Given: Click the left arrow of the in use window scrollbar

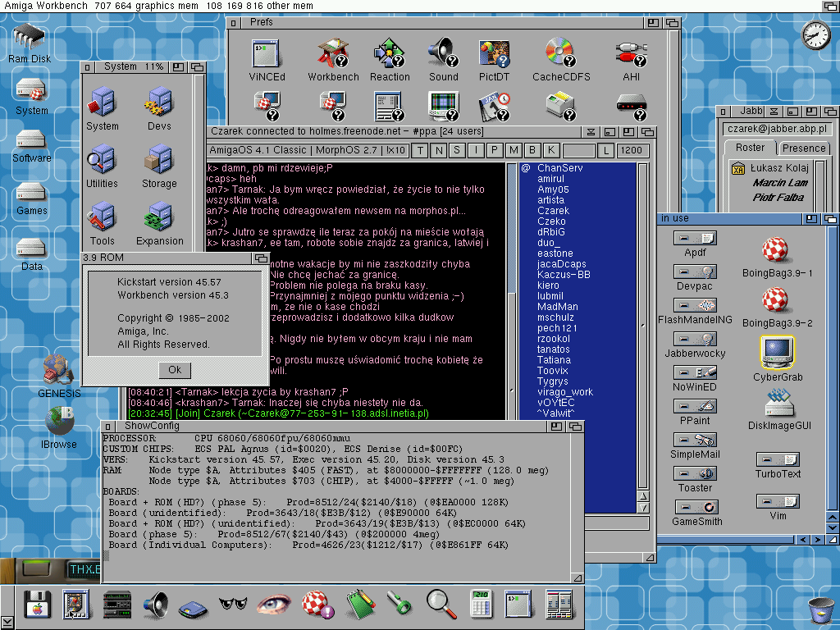Looking at the screenshot, I should coord(802,540).
